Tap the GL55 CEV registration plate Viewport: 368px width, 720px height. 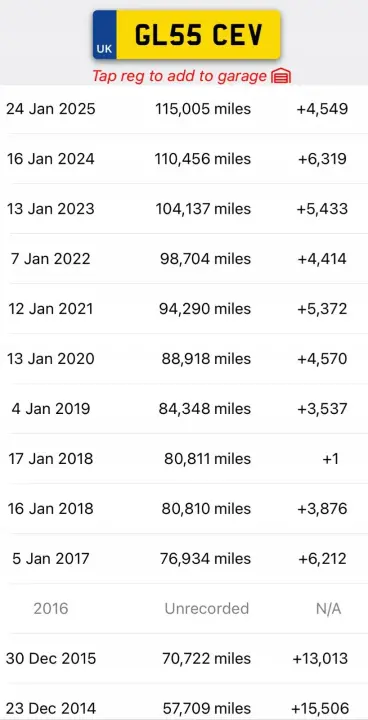click(x=187, y=35)
